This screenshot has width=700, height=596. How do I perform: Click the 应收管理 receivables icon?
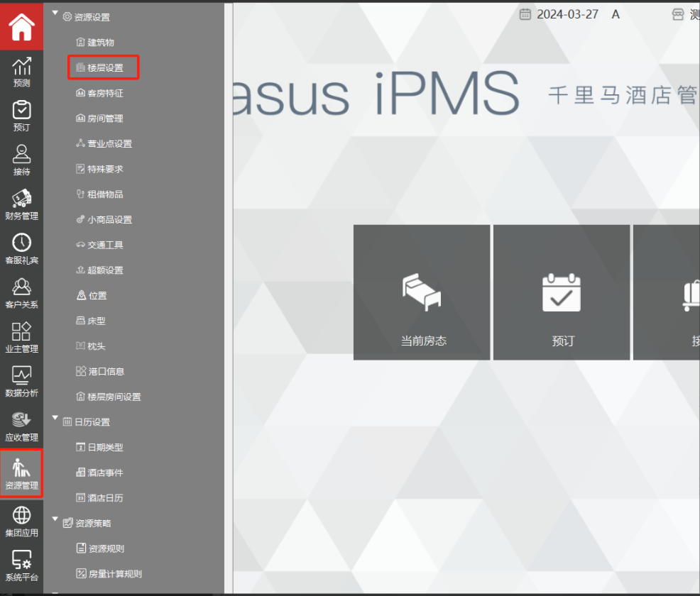point(21,426)
